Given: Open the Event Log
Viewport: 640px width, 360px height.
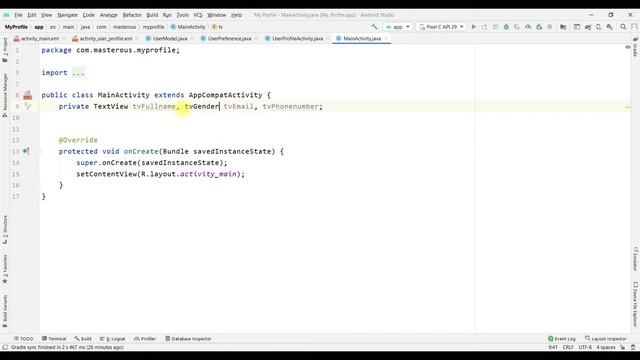Looking at the screenshot, I should click(x=562, y=339).
